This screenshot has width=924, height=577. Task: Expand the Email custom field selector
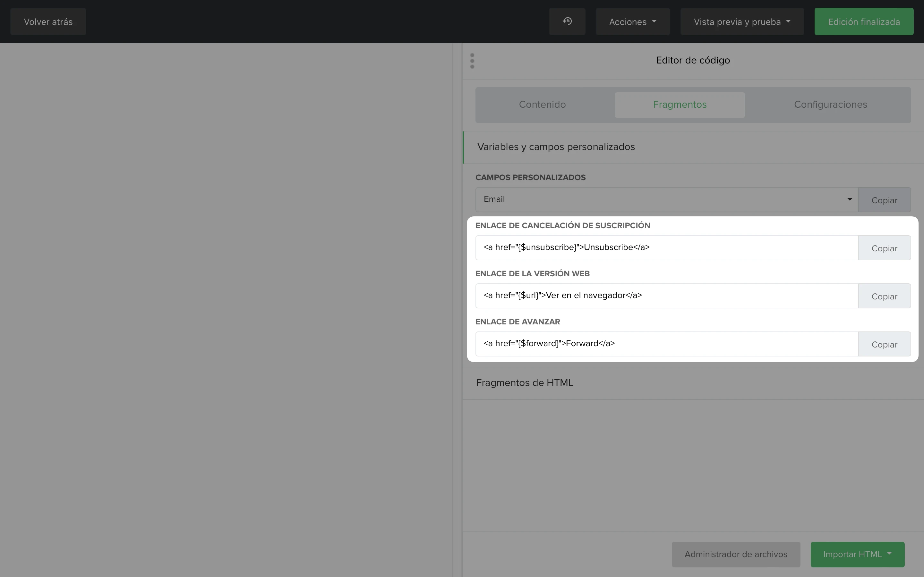click(x=666, y=200)
